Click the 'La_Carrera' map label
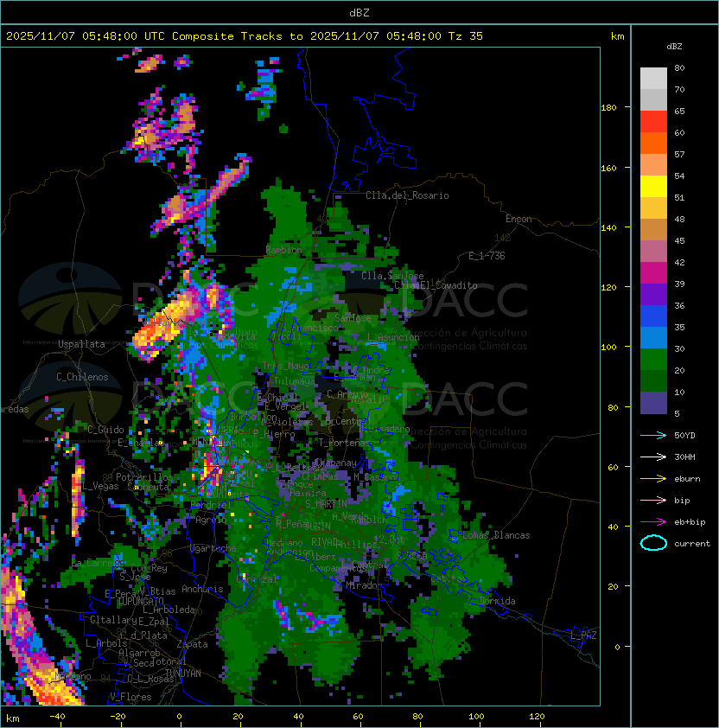Screen dimensions: 719x728 pos(98,563)
